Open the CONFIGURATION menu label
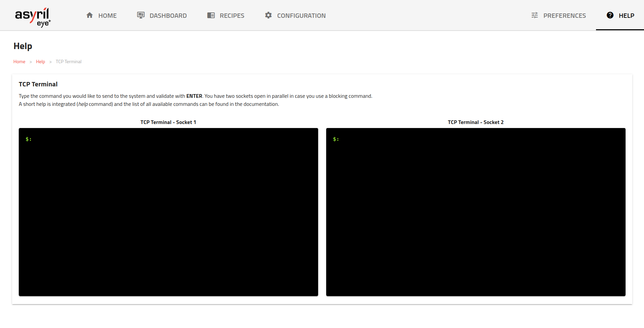The width and height of the screenshot is (644, 328). point(301,15)
